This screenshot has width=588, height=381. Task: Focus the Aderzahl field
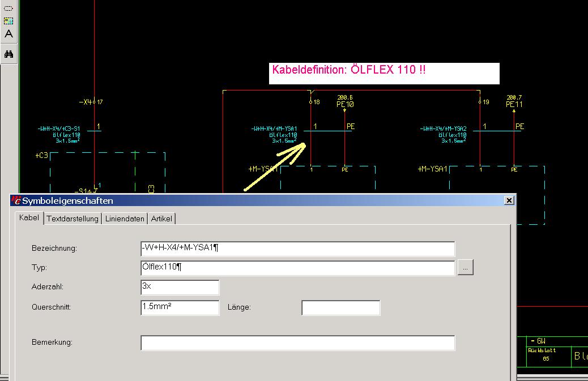180,288
